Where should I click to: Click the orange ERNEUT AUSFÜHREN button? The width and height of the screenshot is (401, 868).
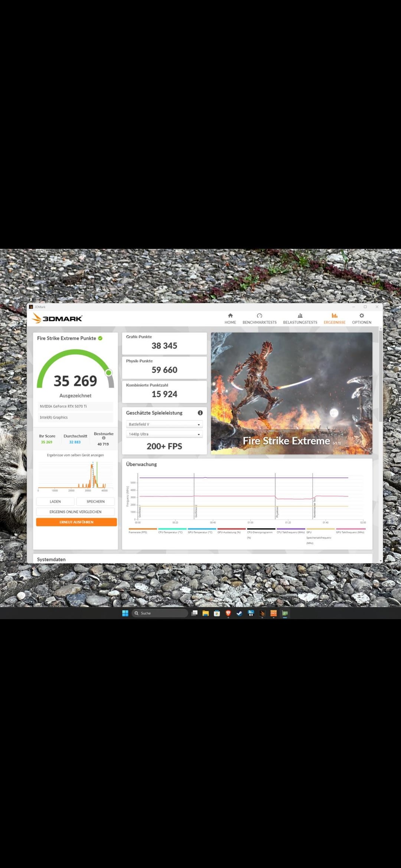point(76,522)
